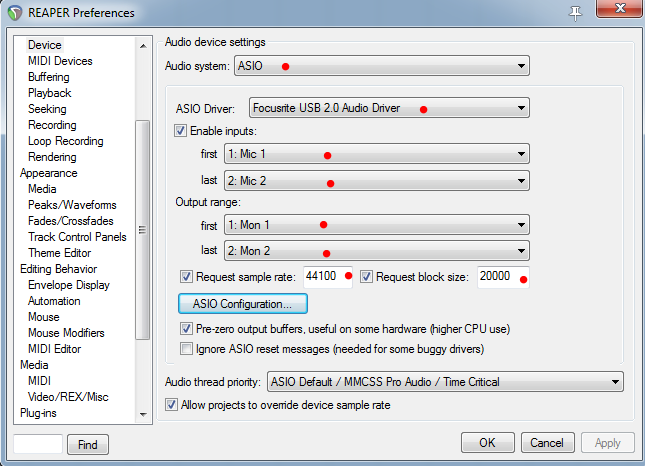Image resolution: width=645 pixels, height=466 pixels.
Task: Select Device in the category tree
Action: coord(44,45)
